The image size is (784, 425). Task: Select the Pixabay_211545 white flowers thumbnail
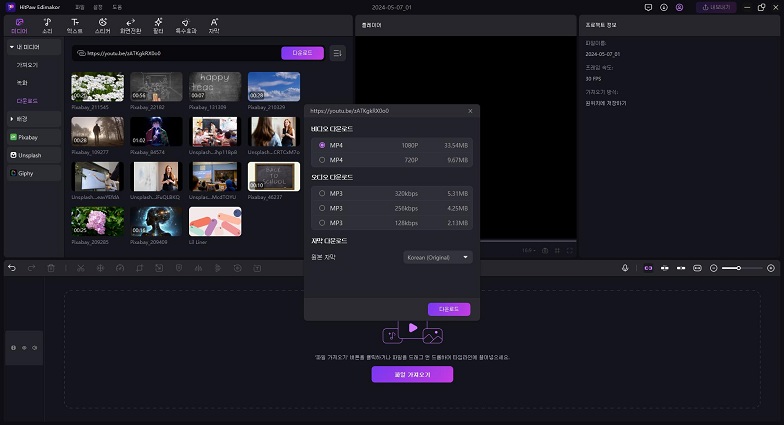[98, 86]
